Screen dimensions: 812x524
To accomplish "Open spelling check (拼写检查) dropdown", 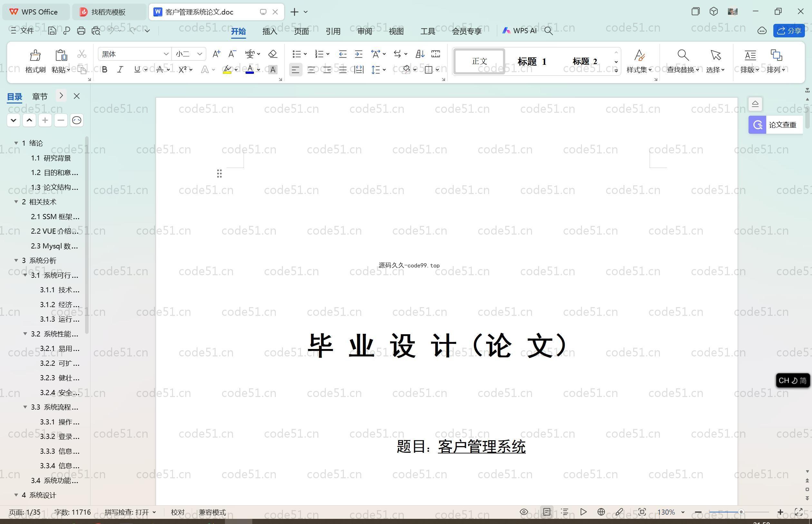I will tap(154, 512).
